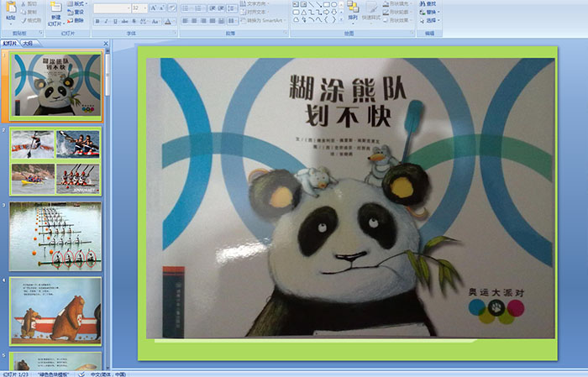Select slide 1 panda cover thumbnail
The width and height of the screenshot is (588, 377).
55,86
